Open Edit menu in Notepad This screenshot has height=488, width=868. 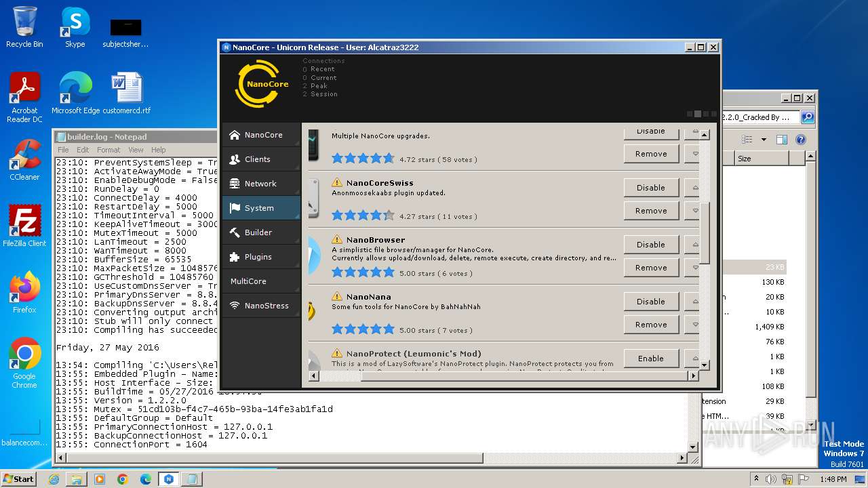pos(83,150)
